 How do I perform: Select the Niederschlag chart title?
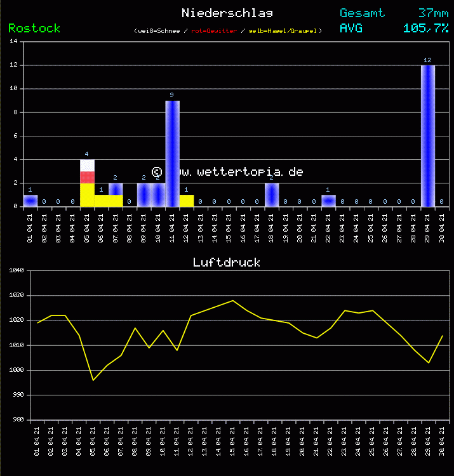pos(227,13)
